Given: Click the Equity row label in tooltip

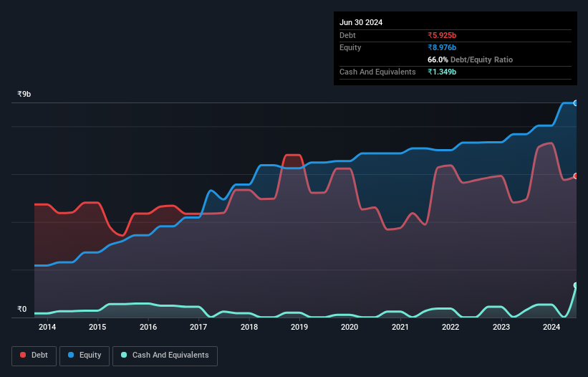Looking at the screenshot, I should 350,47.
